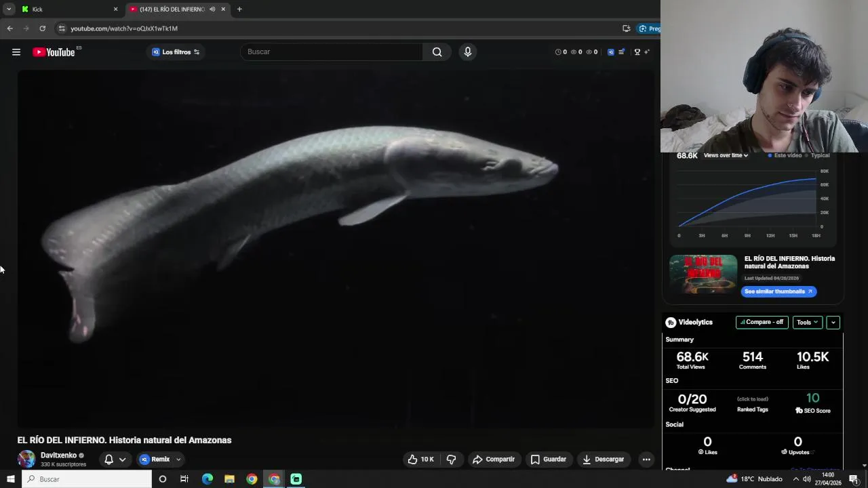868x488 pixels.
Task: Click the video player to pause
Action: [x=336, y=249]
